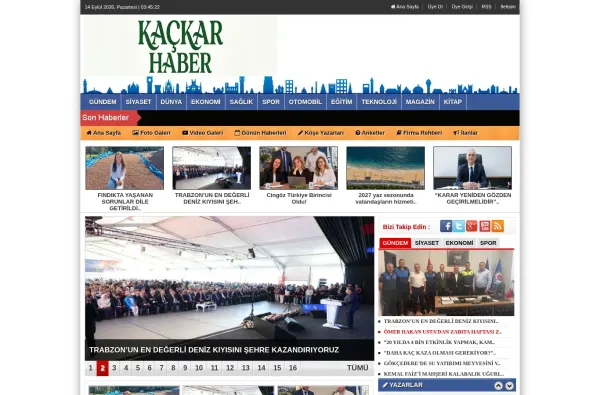Open the EĞİTİM menu category

tap(342, 102)
